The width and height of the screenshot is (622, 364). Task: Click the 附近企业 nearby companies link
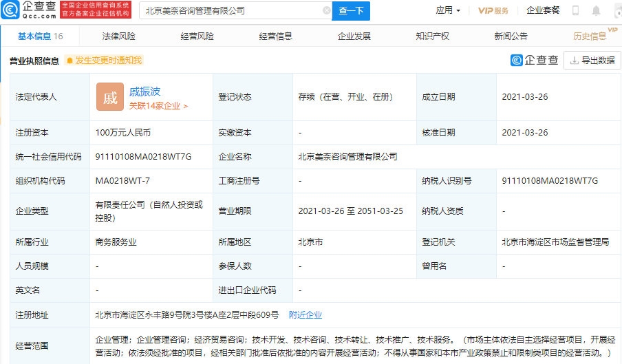click(305, 315)
